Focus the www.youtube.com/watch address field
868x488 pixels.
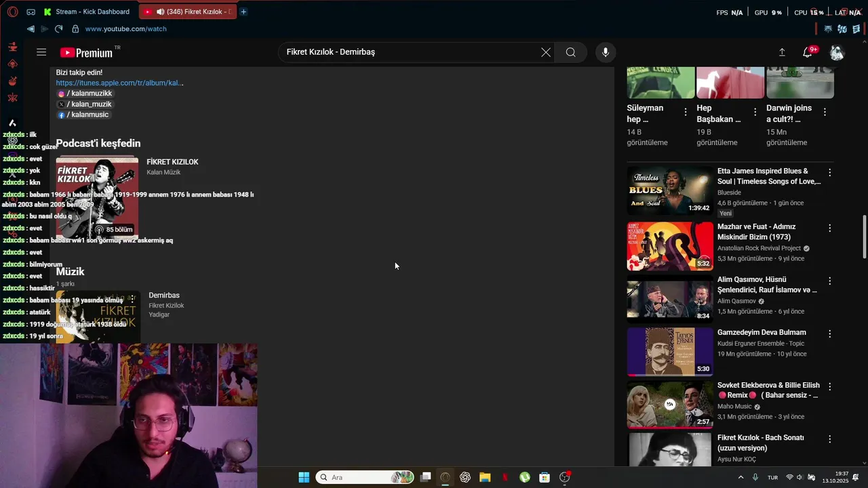126,28
